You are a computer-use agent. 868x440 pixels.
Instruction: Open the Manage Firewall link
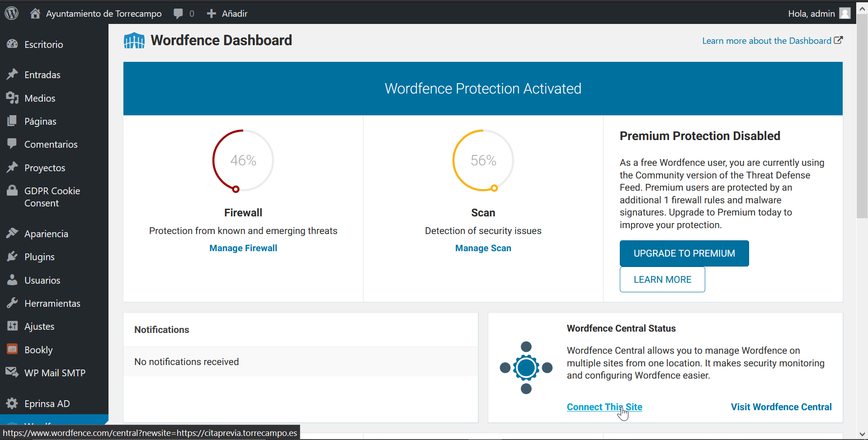pyautogui.click(x=243, y=248)
